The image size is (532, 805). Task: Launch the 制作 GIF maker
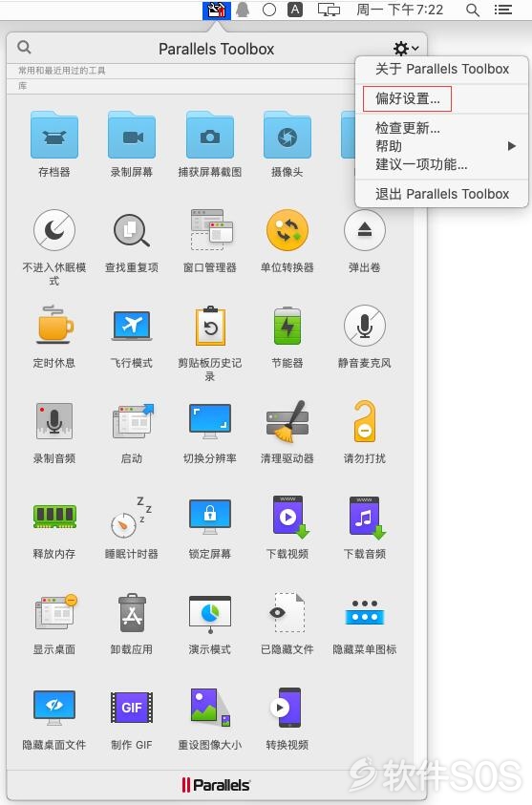pyautogui.click(x=132, y=718)
